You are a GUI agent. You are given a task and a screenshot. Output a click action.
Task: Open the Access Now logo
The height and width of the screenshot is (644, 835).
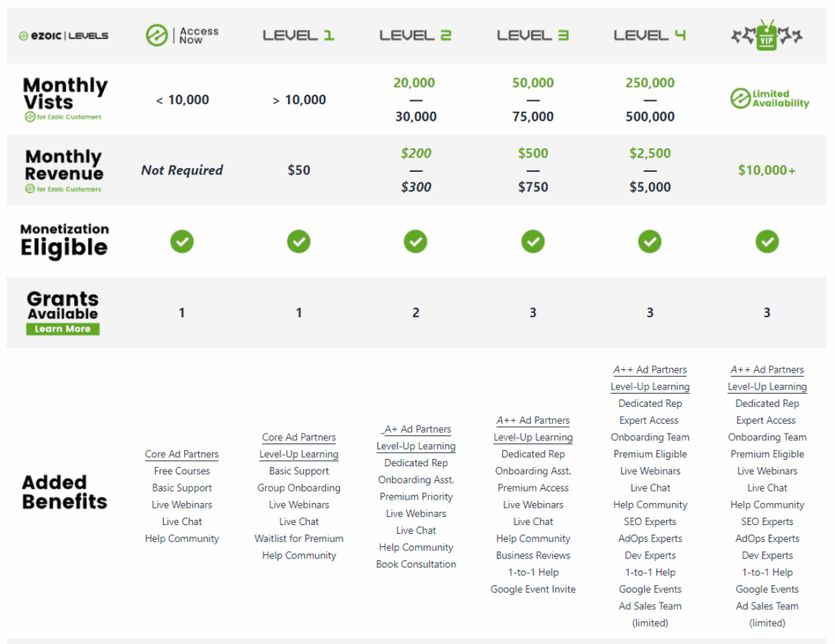[182, 36]
